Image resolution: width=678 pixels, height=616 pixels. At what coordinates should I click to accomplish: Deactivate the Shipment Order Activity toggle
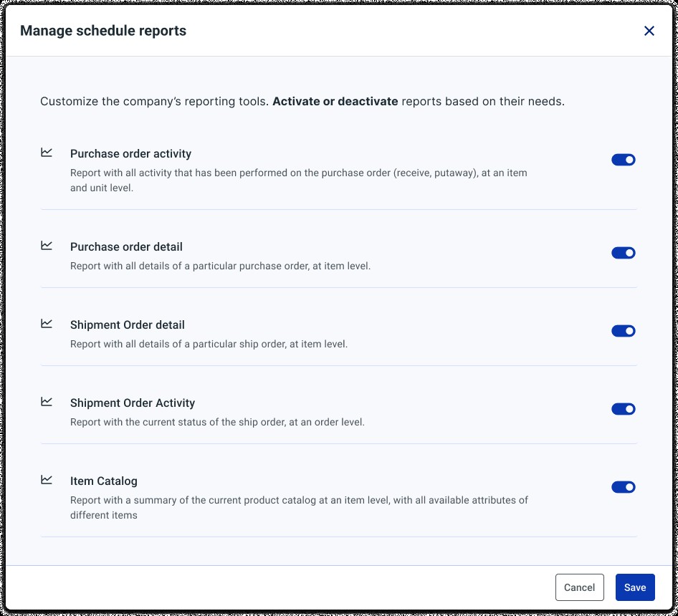click(x=623, y=409)
